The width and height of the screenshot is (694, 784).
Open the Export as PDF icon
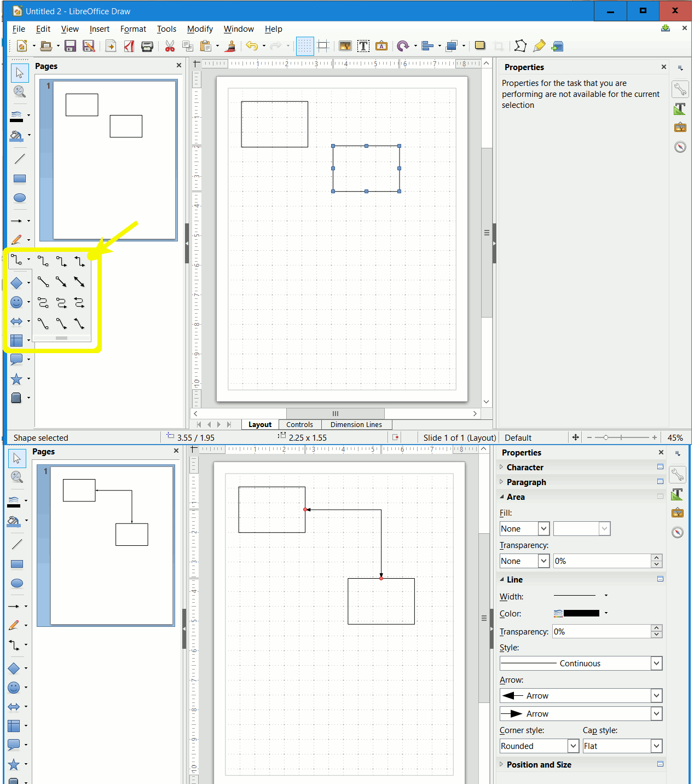(129, 46)
